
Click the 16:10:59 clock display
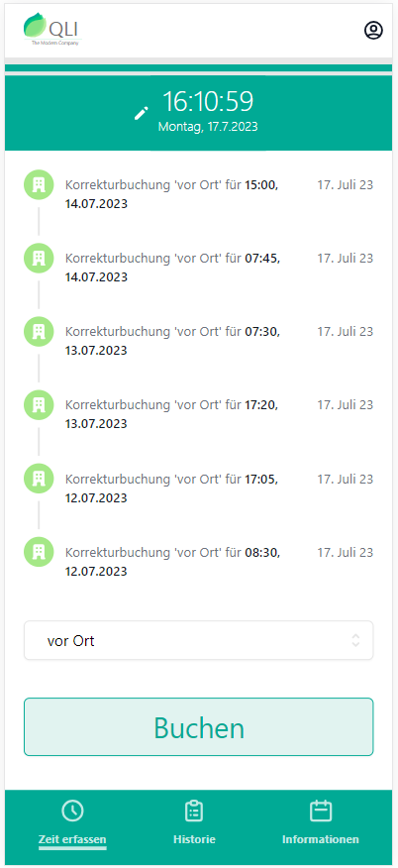point(208,102)
